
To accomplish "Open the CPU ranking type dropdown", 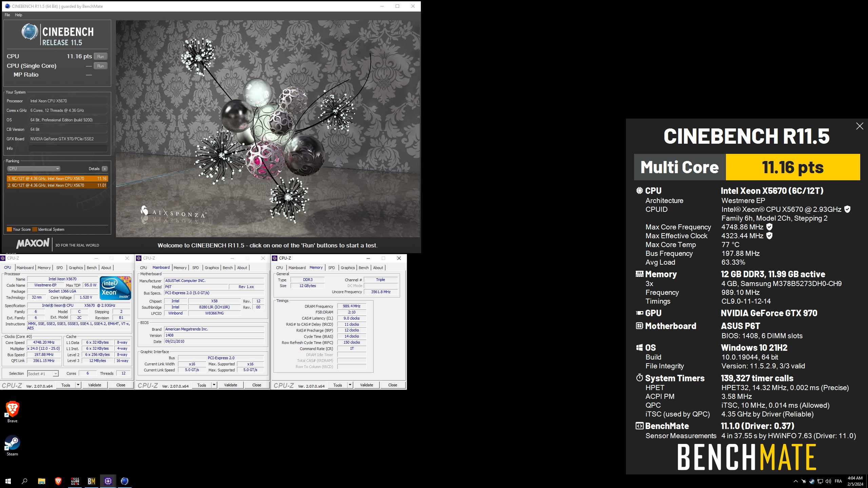I will (x=34, y=169).
